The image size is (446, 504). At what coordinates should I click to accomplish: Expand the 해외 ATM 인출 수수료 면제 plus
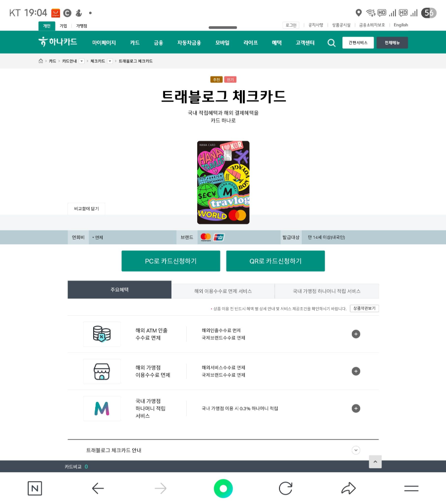point(356,334)
